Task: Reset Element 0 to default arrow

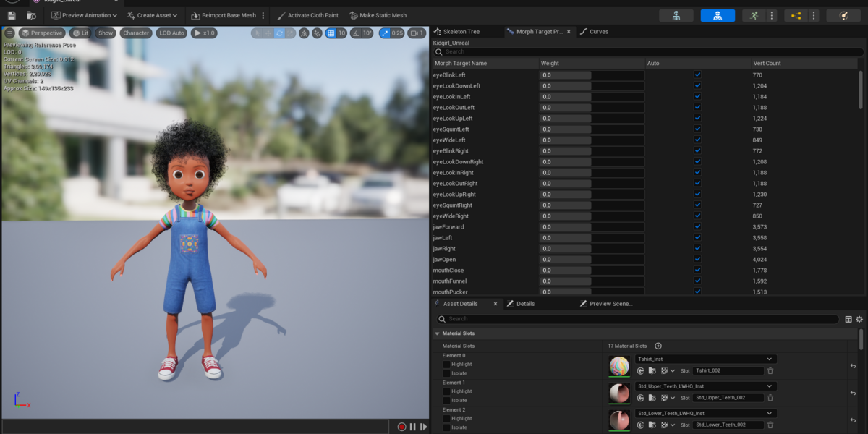Action: (x=854, y=366)
